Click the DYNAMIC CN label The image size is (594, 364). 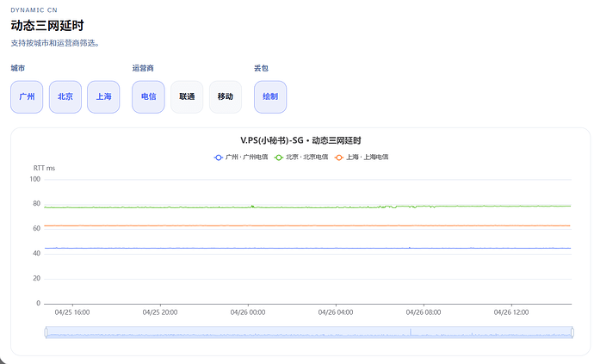point(34,10)
